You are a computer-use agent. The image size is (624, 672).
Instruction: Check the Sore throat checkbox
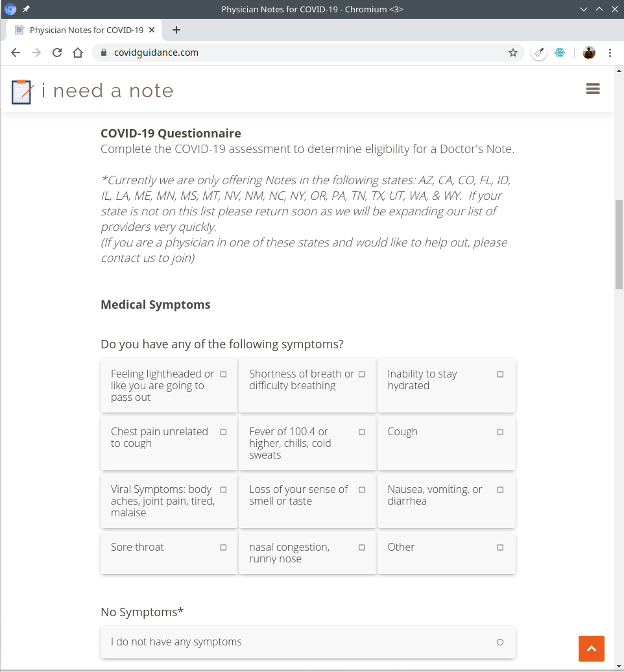[222, 547]
